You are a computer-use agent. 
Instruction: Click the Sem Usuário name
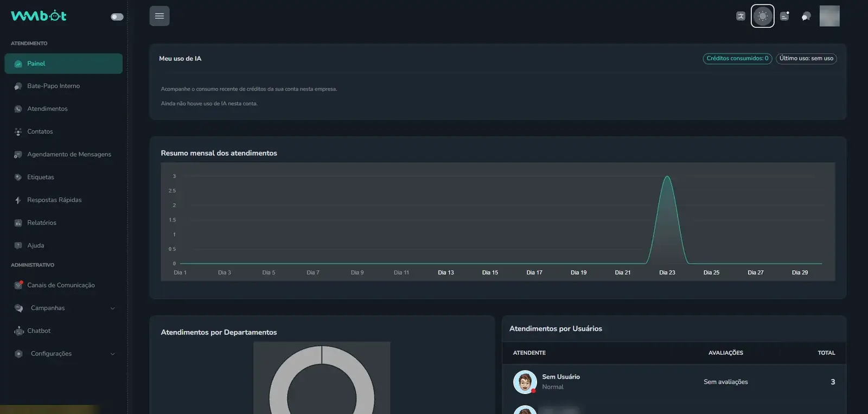pyautogui.click(x=561, y=377)
